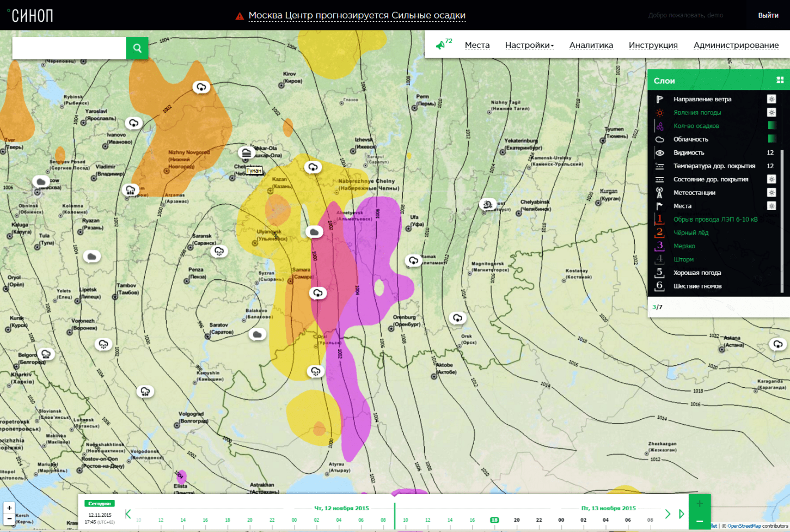Image resolution: width=790 pixels, height=532 pixels.
Task: Click the gray number 4 scenario icon
Action: 659,259
